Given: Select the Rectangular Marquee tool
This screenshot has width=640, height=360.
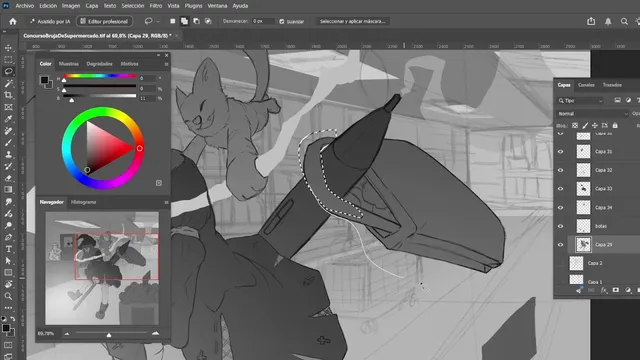Looking at the screenshot, I should pos(8,60).
